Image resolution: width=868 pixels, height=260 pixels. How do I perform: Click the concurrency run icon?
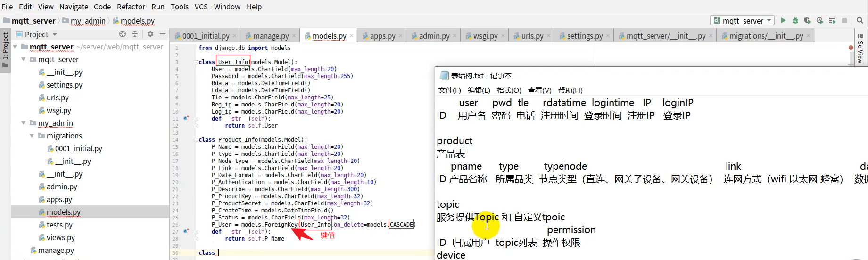pyautogui.click(x=832, y=20)
